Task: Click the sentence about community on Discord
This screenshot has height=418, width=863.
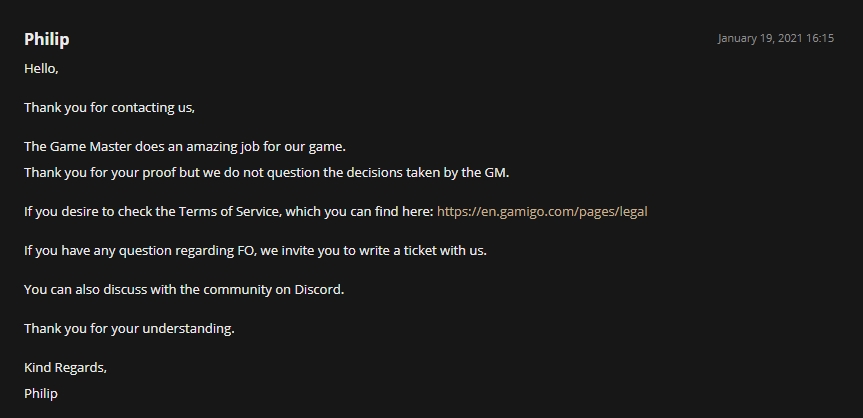Action: (184, 289)
